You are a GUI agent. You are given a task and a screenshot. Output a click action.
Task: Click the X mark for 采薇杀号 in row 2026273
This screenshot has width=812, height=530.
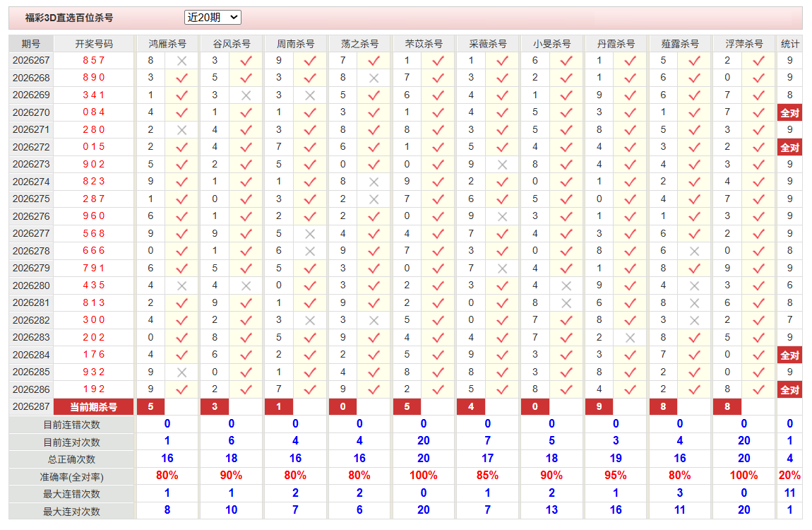tap(502, 165)
